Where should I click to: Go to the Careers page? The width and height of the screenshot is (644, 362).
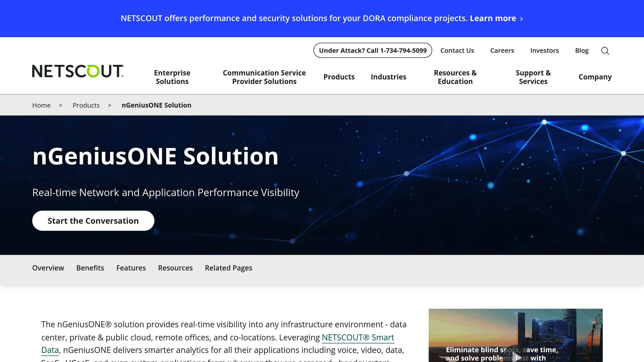pos(502,51)
